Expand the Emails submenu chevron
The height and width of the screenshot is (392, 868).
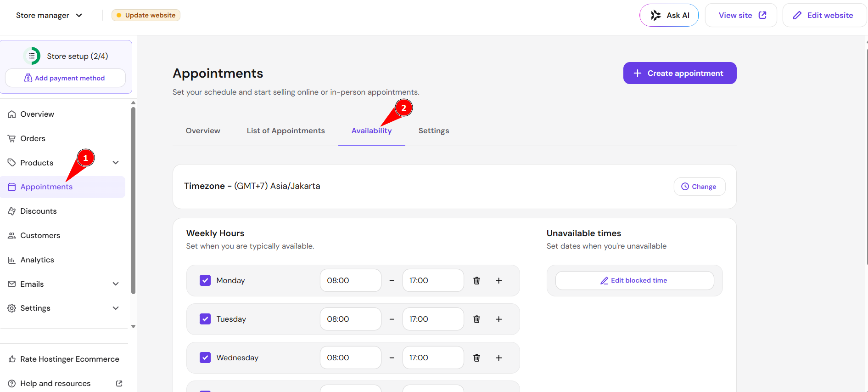(x=116, y=284)
